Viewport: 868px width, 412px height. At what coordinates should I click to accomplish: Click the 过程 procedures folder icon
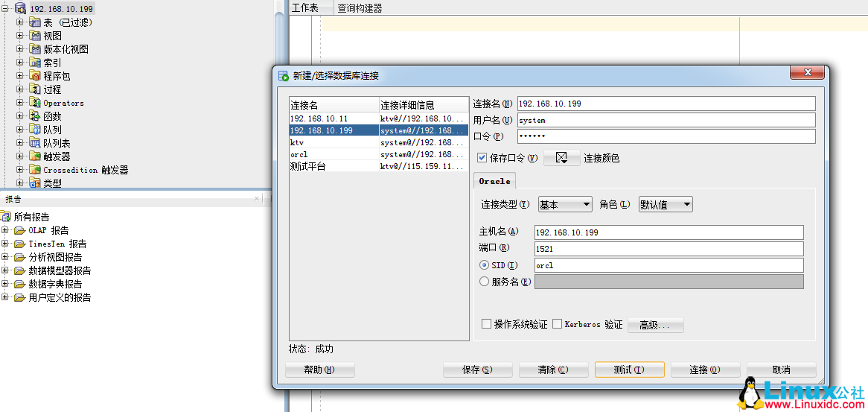tap(35, 89)
